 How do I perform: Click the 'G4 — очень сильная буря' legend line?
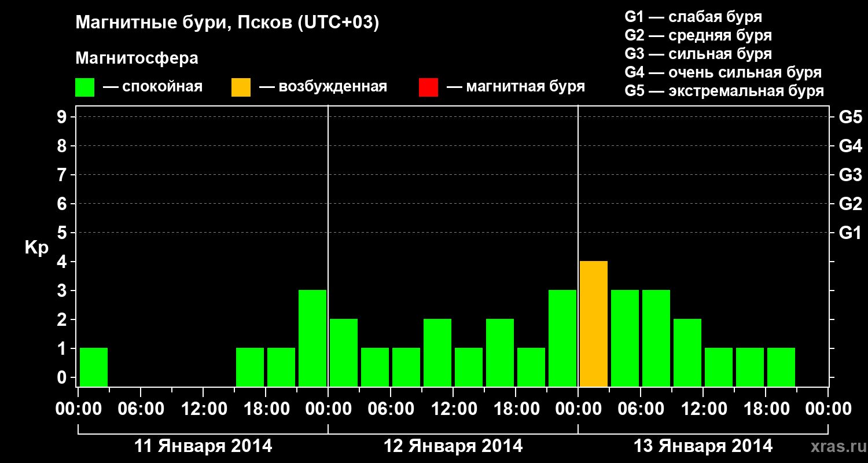pyautogui.click(x=723, y=72)
